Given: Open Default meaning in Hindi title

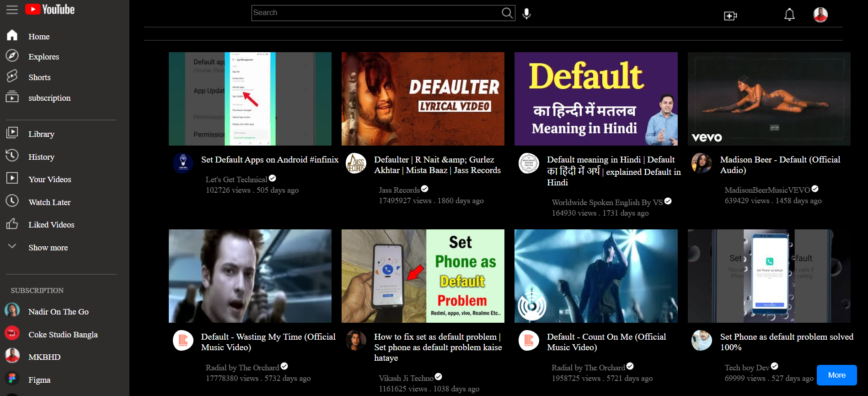Looking at the screenshot, I should point(614,171).
